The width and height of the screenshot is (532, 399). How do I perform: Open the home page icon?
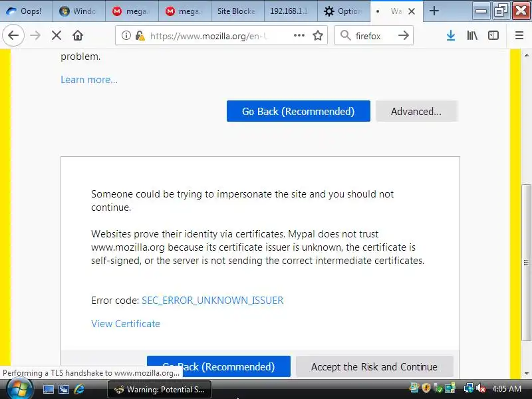78,35
